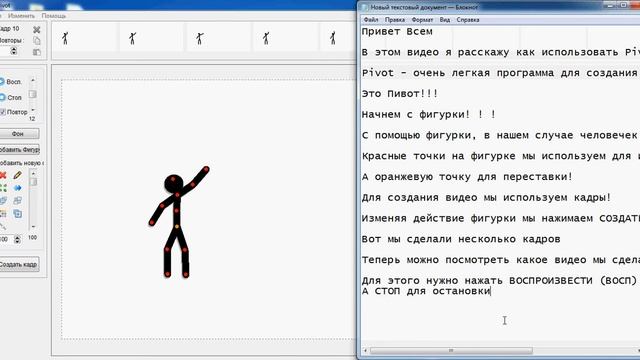Viewport: 640px width, 360px height.
Task: Select the stickman head red handle
Action: click(173, 180)
